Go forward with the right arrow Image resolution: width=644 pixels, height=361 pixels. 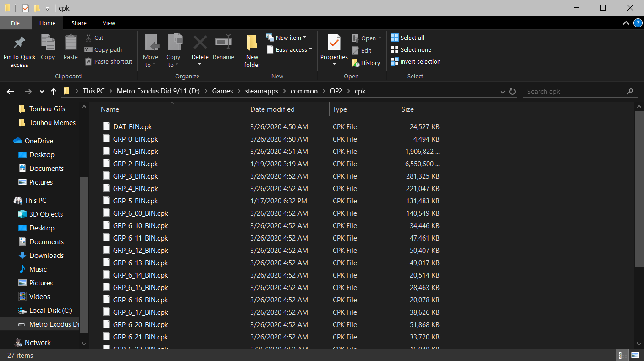pyautogui.click(x=28, y=92)
